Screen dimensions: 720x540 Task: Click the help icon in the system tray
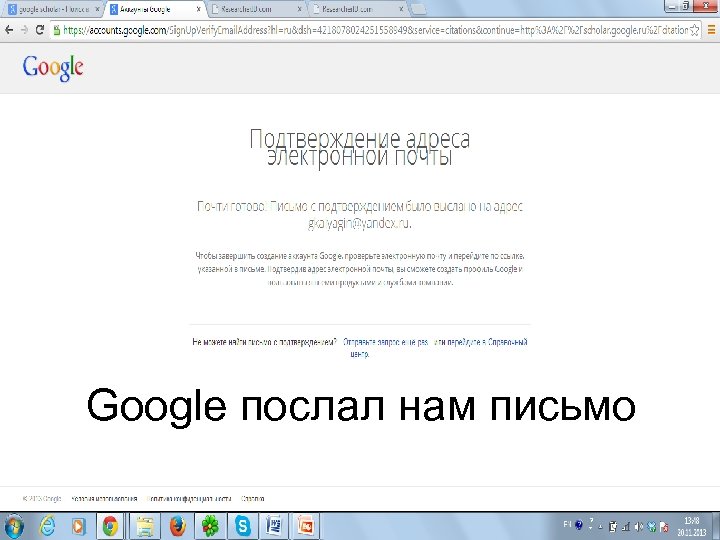pos(579,525)
